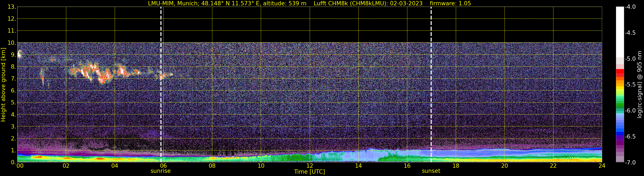Click the '02' time axis tick label
The image size is (644, 176).
pos(66,166)
